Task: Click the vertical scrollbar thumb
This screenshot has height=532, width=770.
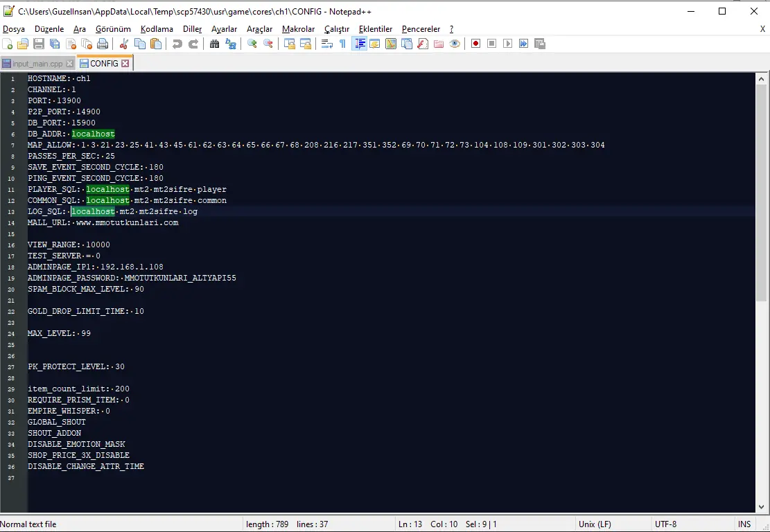Action: point(762,194)
